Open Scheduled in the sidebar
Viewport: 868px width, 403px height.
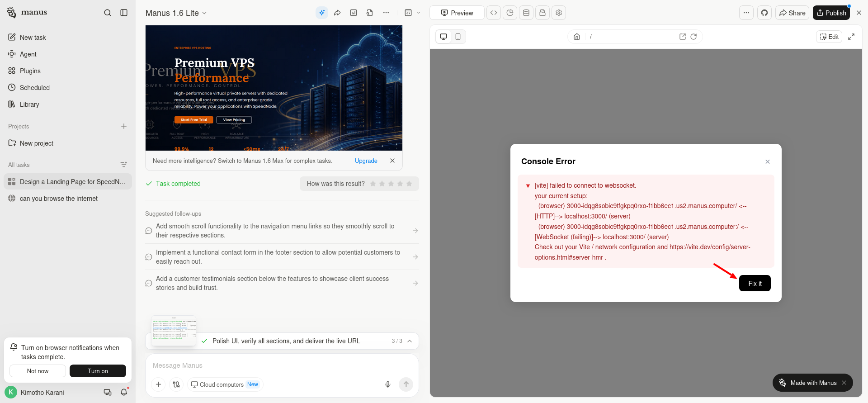point(68,88)
